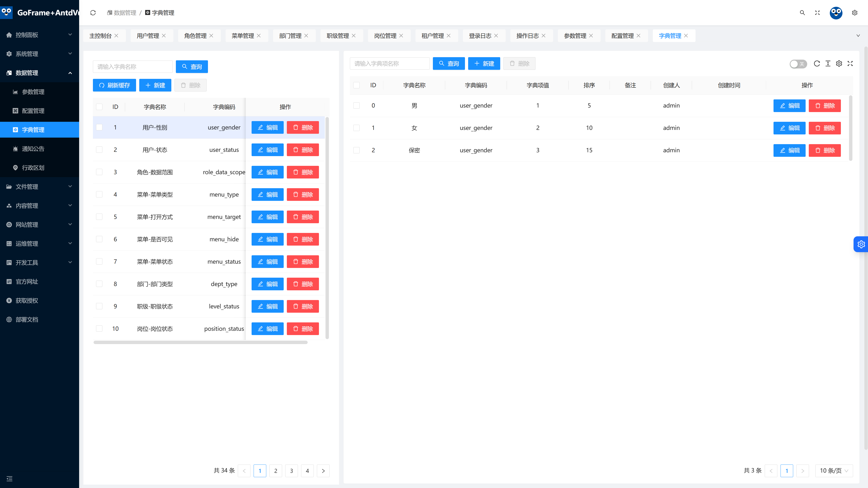Tick the checkbox for the 保密 item row

[x=356, y=150]
